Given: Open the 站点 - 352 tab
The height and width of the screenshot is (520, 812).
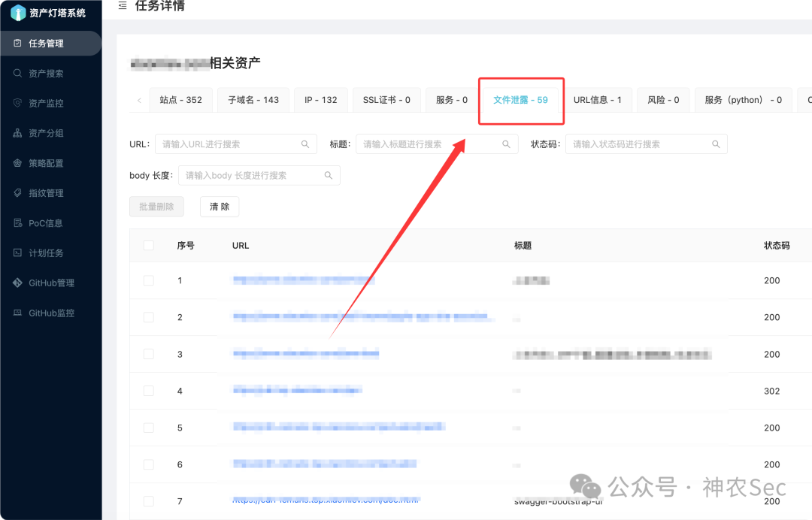Looking at the screenshot, I should pos(180,99).
